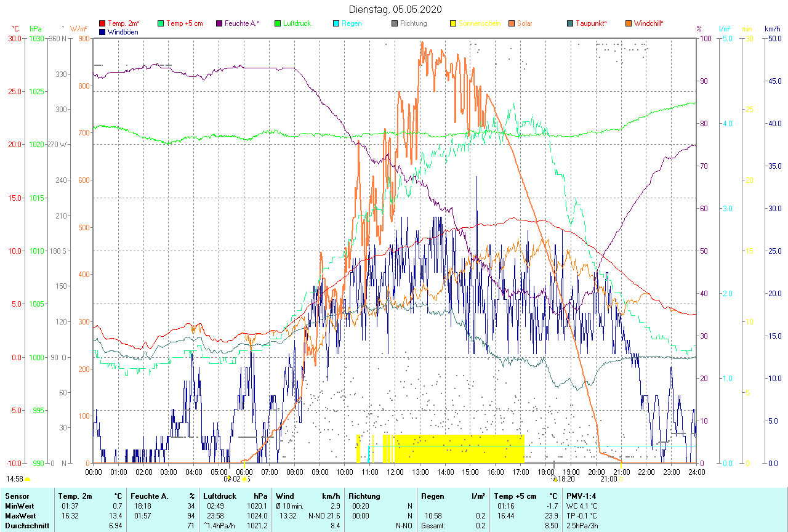788x532 pixels.
Task: Click the Temp +5 cm max value 23.9
Action: click(551, 516)
